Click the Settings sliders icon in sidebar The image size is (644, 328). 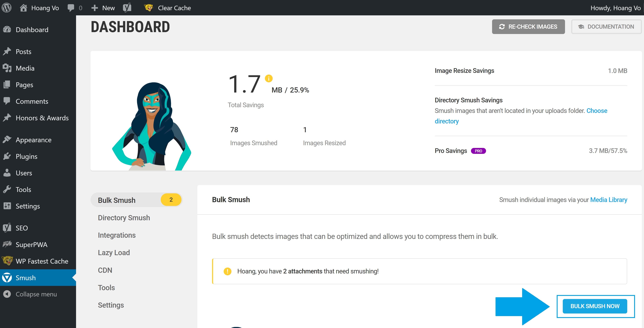(x=7, y=206)
